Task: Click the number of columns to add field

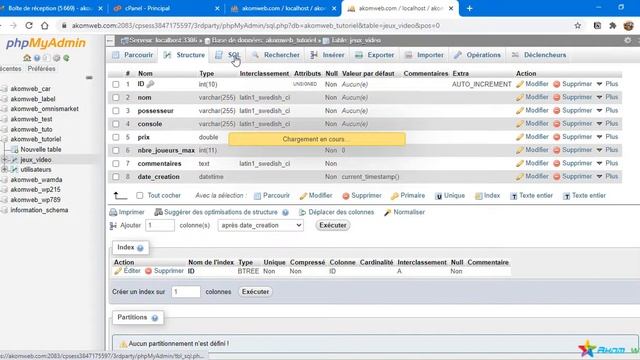Action: click(x=160, y=225)
